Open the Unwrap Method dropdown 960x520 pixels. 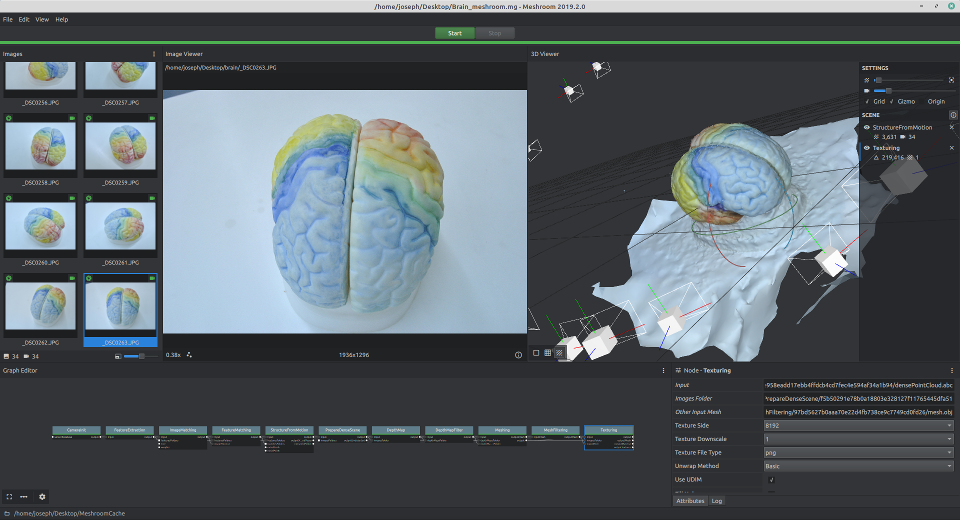pos(857,466)
